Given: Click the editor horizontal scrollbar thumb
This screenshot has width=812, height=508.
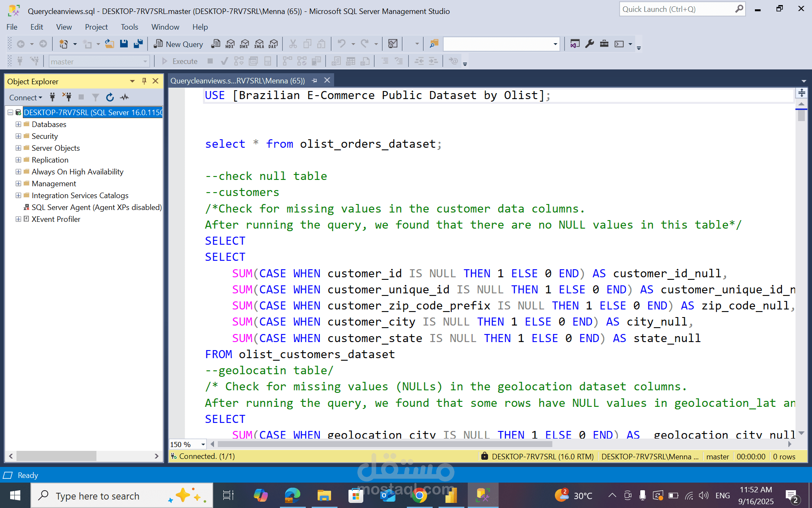Looking at the screenshot, I should point(385,444).
